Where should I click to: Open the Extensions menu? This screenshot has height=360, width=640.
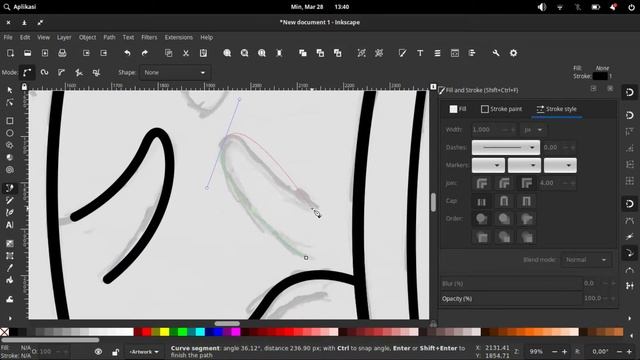[x=179, y=37]
